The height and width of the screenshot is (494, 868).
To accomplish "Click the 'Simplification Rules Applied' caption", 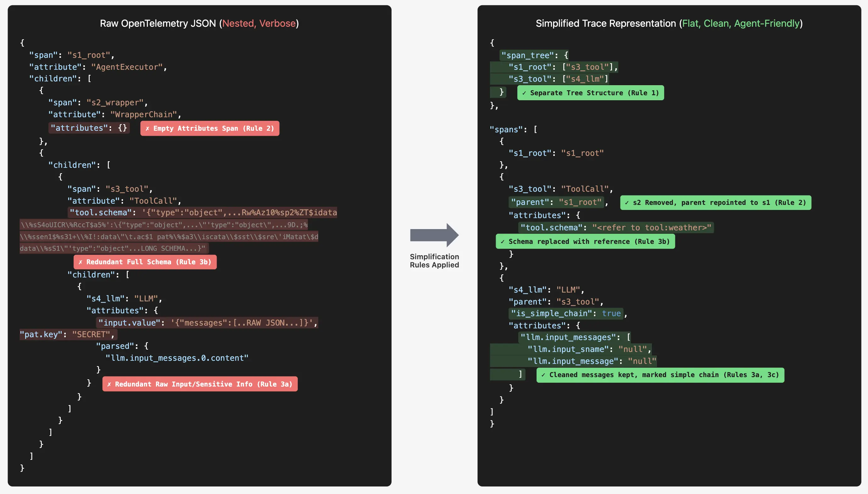I will [434, 261].
